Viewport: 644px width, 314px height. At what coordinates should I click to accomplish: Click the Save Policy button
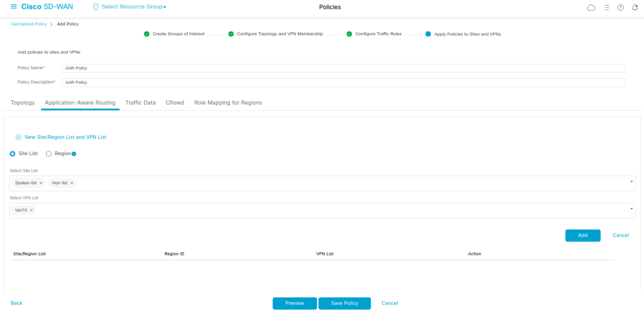(344, 303)
